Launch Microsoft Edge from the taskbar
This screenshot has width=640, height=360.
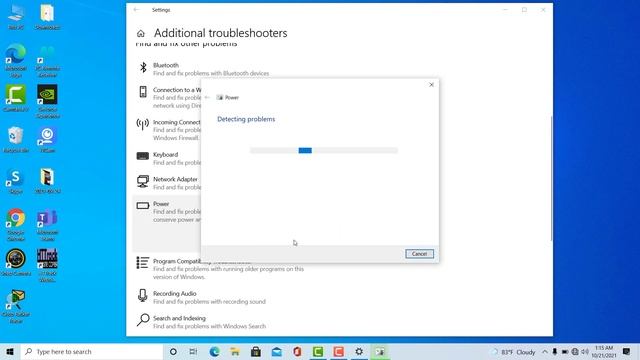pyautogui.click(x=214, y=351)
